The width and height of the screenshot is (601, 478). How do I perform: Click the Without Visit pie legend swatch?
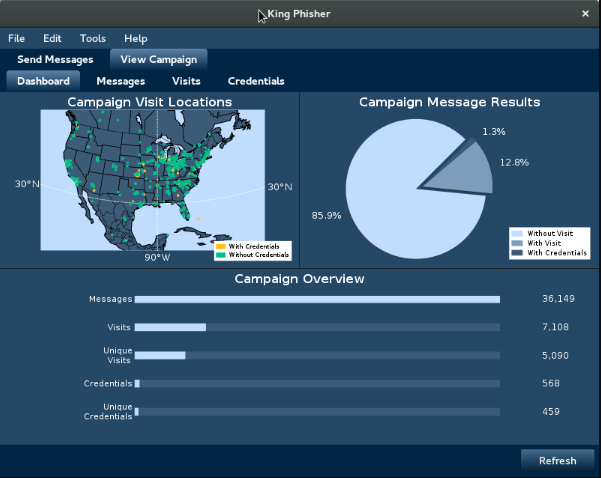tap(517, 233)
